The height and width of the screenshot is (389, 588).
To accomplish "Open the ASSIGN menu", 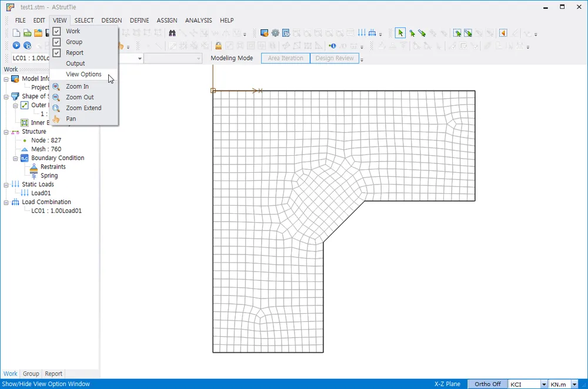I will click(x=167, y=20).
